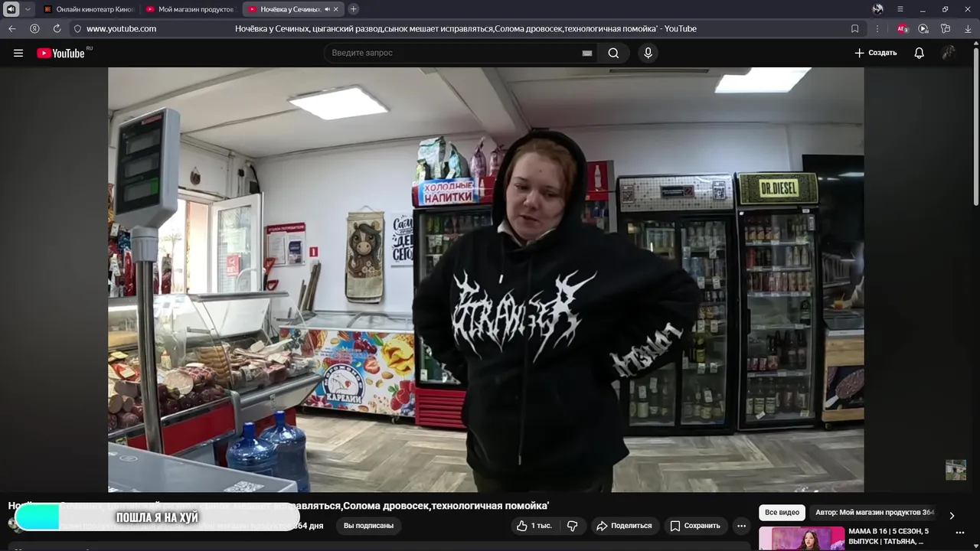The height and width of the screenshot is (551, 980).
Task: Bookmark this page
Action: click(x=854, y=28)
